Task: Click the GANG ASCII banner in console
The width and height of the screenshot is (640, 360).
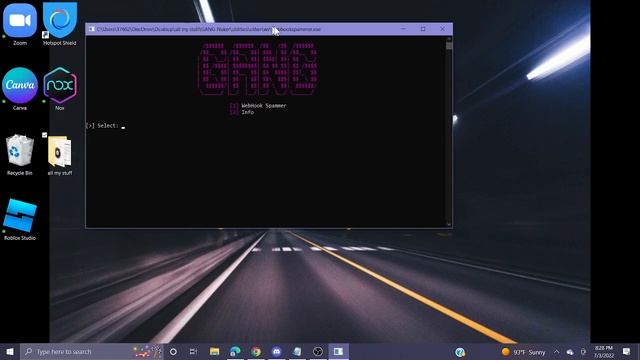Action: coord(258,69)
